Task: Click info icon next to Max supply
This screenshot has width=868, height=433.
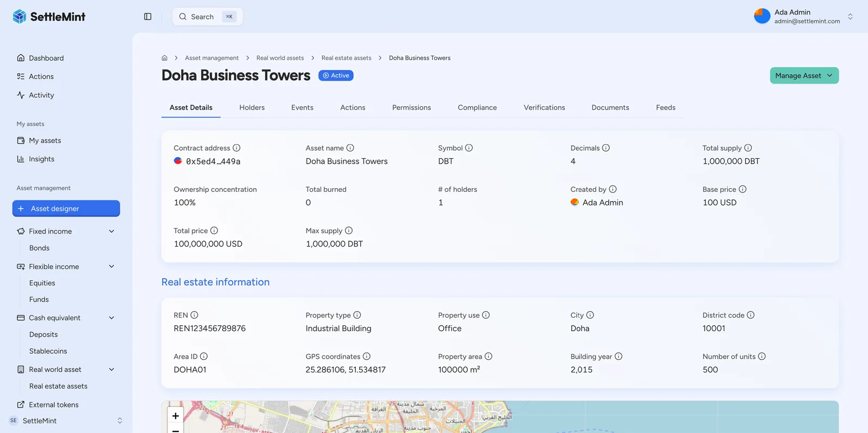Action: [x=349, y=230]
